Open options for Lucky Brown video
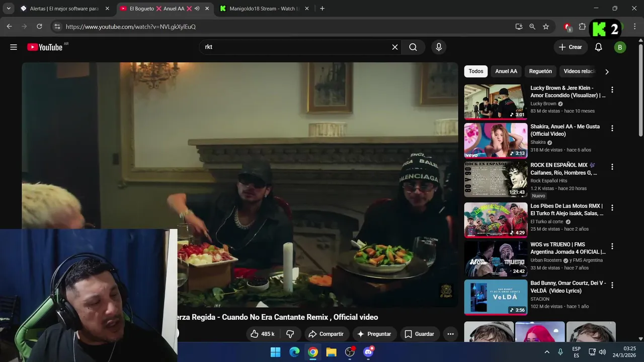This screenshot has height=362, width=644. (x=612, y=90)
